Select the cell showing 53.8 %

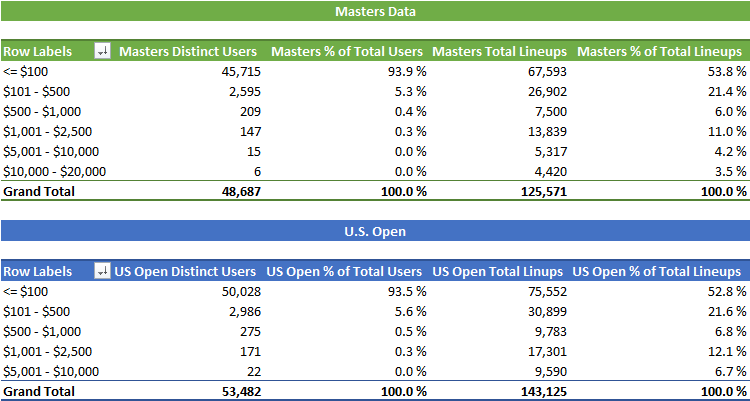tap(727, 72)
